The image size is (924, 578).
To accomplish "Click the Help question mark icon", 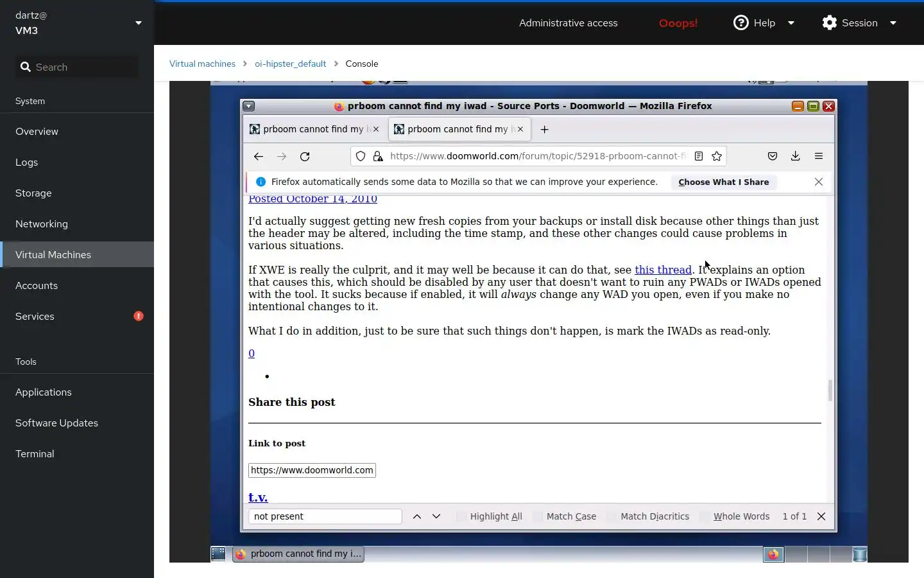I will click(x=741, y=22).
